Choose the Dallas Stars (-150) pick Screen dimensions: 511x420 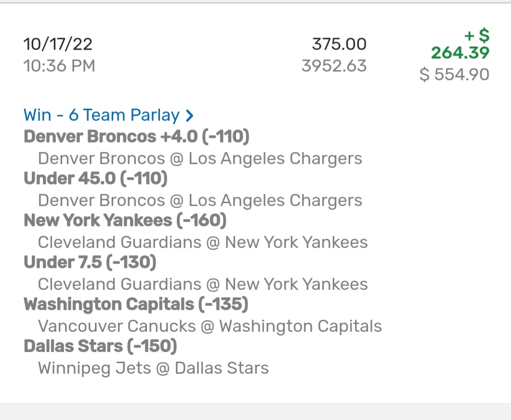pos(100,346)
